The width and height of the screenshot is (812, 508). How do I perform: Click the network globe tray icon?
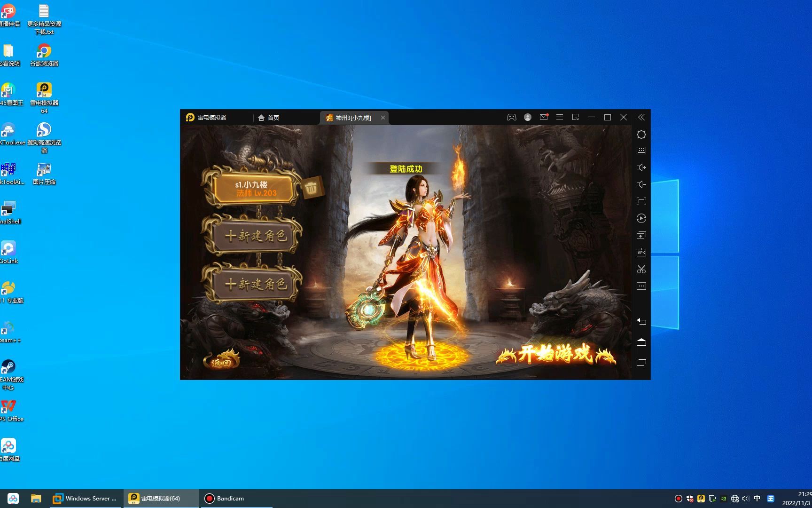click(x=735, y=499)
